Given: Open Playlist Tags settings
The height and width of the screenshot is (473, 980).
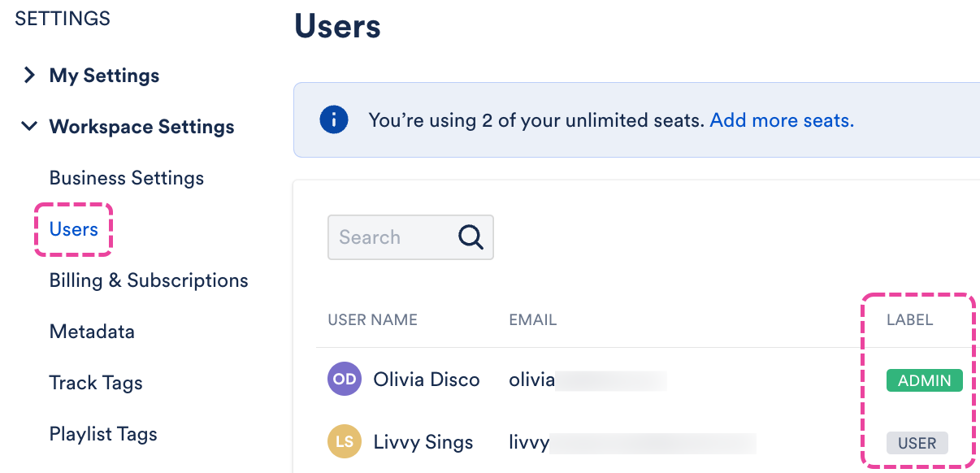Looking at the screenshot, I should pos(103,434).
